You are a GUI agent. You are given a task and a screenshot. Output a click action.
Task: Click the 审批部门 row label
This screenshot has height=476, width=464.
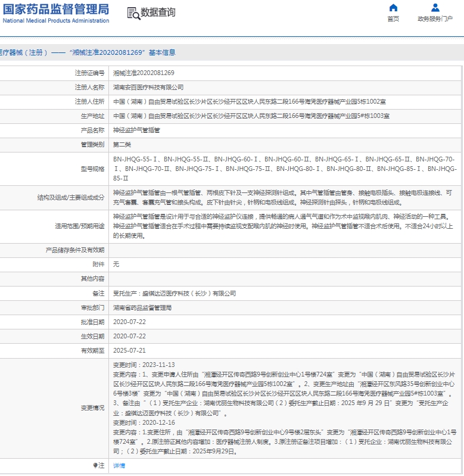(92, 308)
